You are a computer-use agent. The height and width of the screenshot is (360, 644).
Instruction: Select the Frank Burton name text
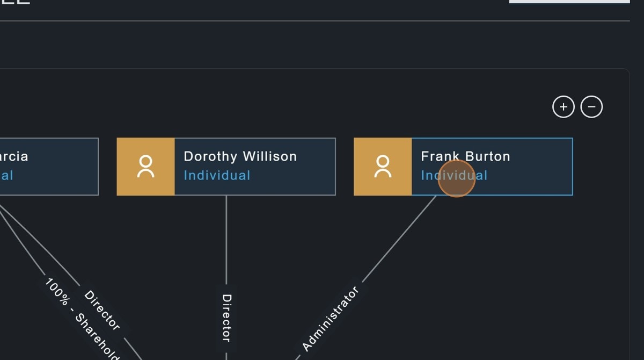click(465, 156)
